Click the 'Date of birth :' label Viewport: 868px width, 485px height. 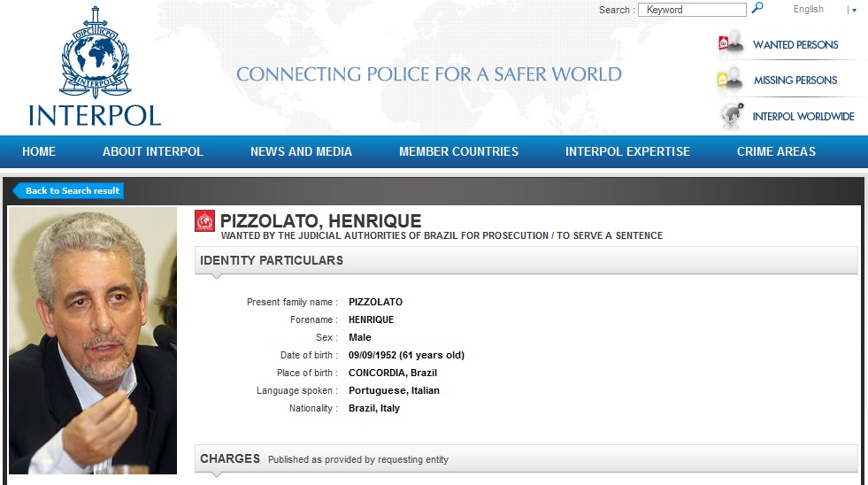tap(309, 356)
